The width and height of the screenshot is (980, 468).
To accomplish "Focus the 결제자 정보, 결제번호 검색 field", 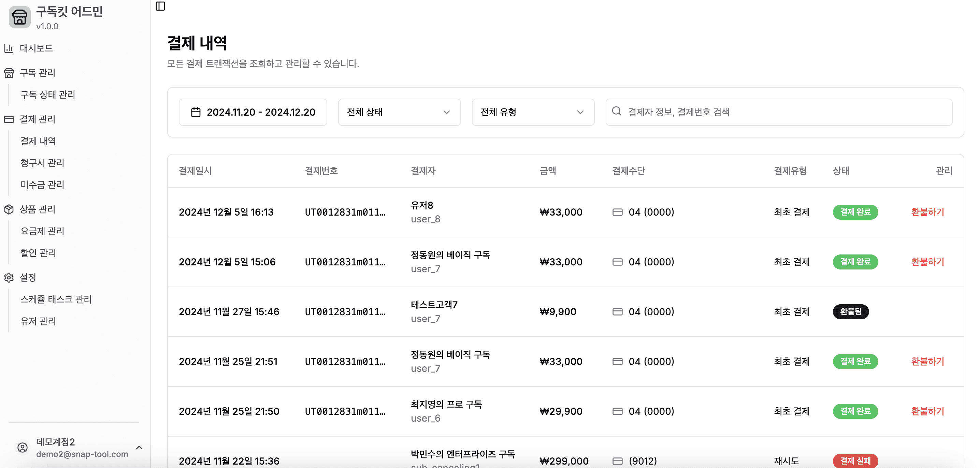I will pos(779,112).
